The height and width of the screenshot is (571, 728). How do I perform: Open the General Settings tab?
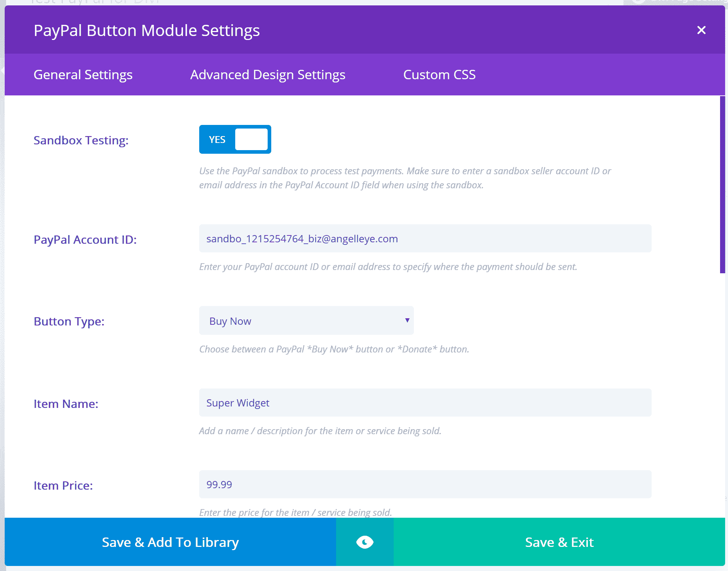point(83,75)
